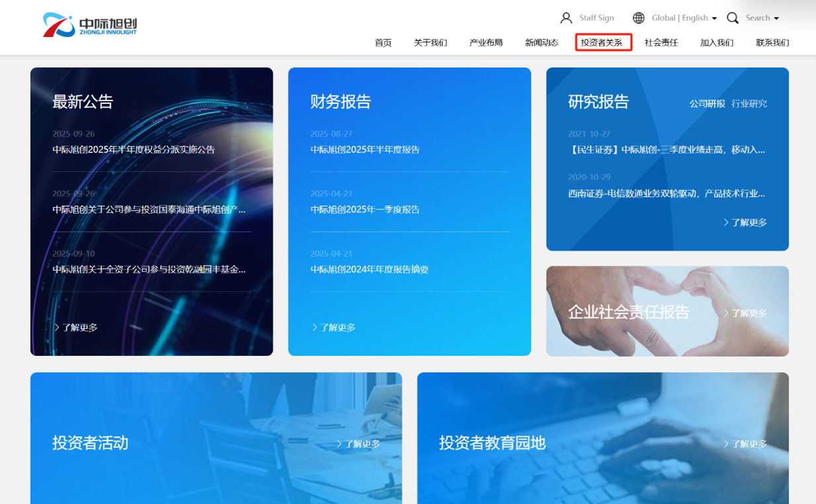Click 了解更多 under 最新公告

tap(76, 327)
